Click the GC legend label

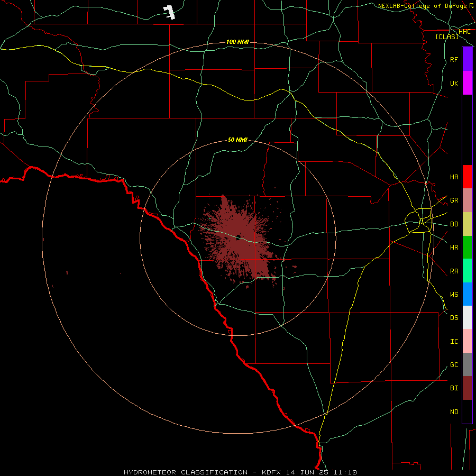point(454,365)
